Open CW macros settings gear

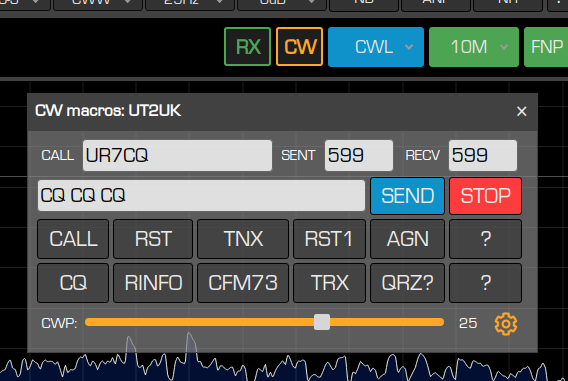pos(506,323)
